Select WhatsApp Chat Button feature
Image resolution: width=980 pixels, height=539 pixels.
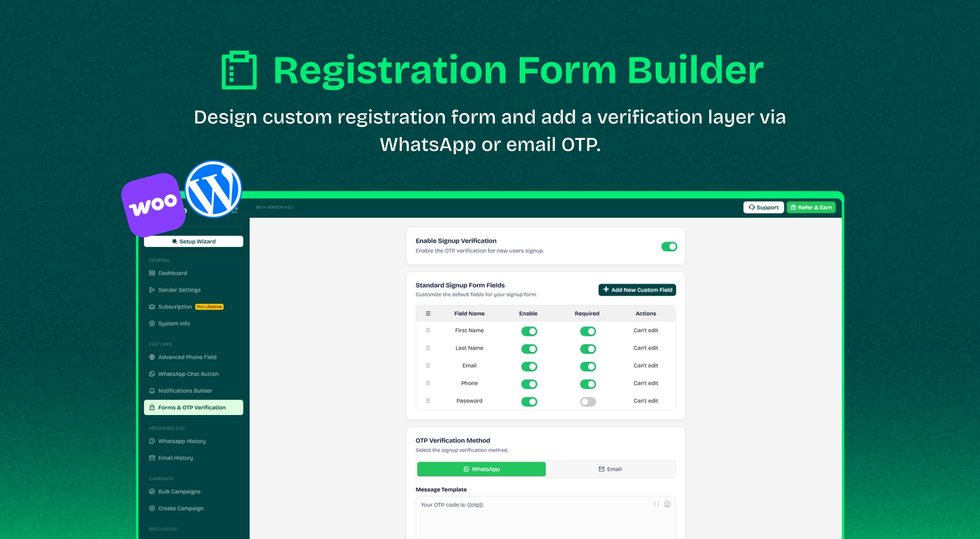189,374
